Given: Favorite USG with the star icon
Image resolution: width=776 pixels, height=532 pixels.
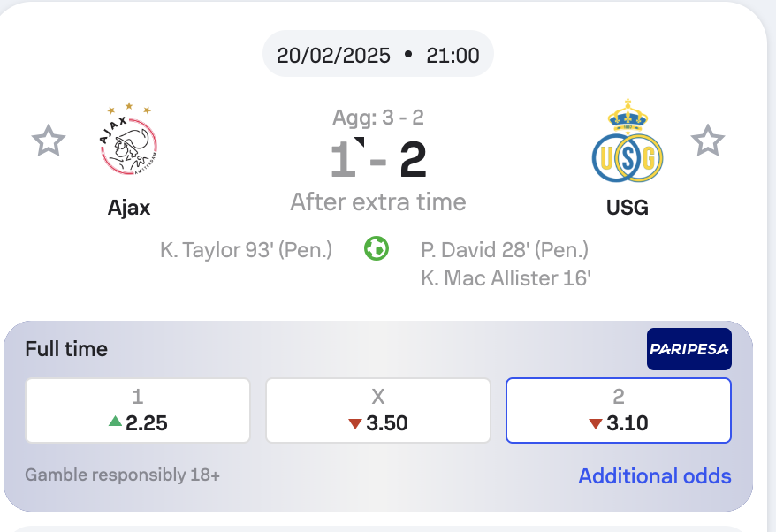Looking at the screenshot, I should click(x=708, y=141).
